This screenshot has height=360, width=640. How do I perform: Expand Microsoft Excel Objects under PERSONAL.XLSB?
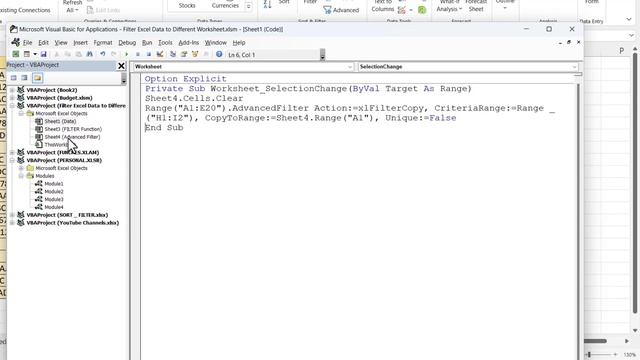21,168
